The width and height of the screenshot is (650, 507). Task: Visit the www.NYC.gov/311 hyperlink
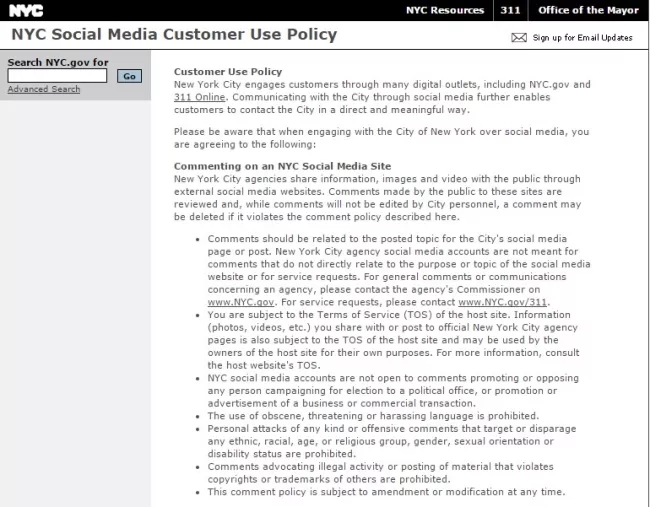pyautogui.click(x=502, y=302)
